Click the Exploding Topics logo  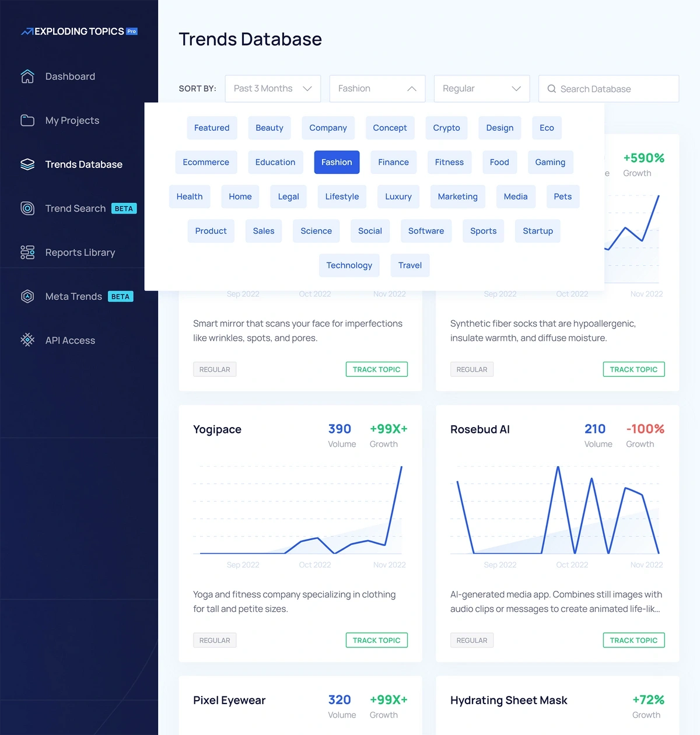79,32
